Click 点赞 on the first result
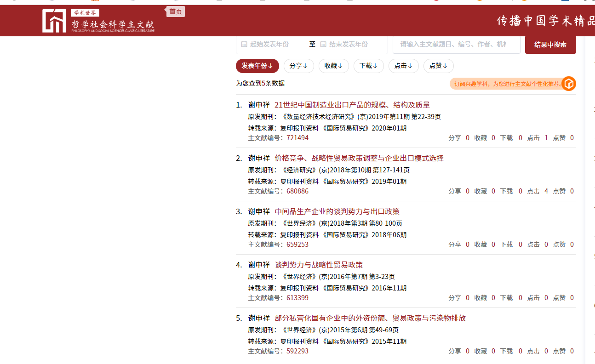 [559, 138]
